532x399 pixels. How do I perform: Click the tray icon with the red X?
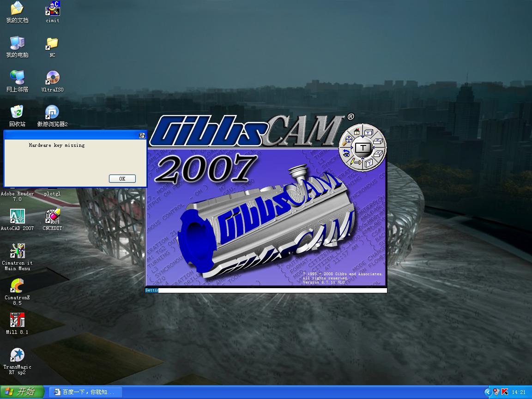click(x=496, y=392)
